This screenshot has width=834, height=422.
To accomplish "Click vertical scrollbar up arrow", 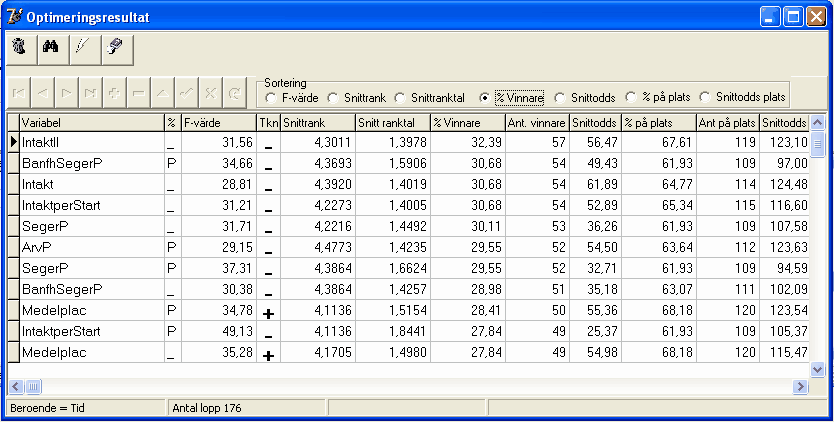I will [x=818, y=123].
